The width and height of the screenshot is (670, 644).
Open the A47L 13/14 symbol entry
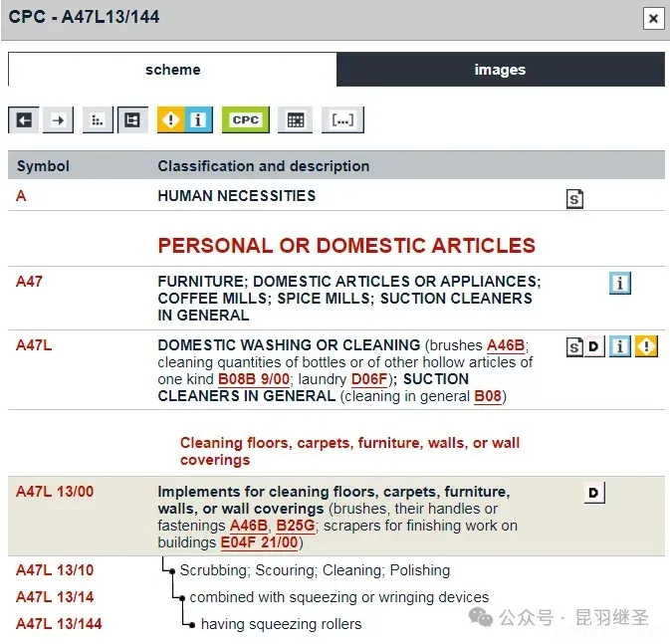pos(55,597)
